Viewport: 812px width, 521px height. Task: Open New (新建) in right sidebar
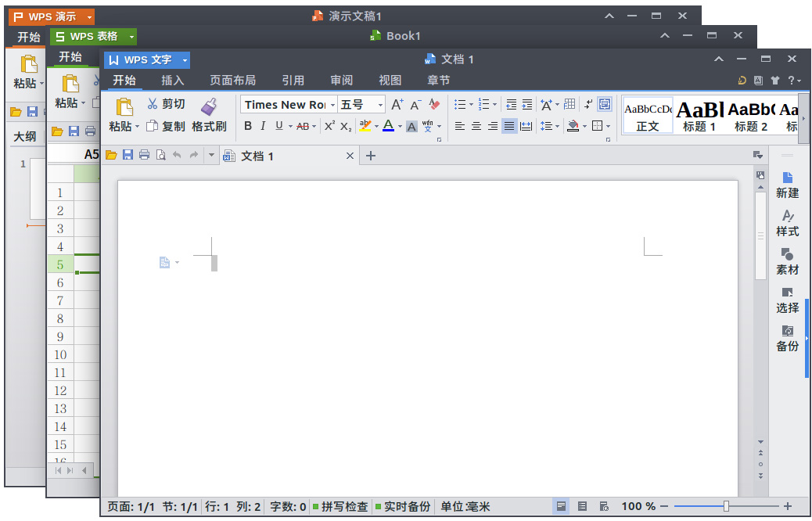click(x=787, y=185)
